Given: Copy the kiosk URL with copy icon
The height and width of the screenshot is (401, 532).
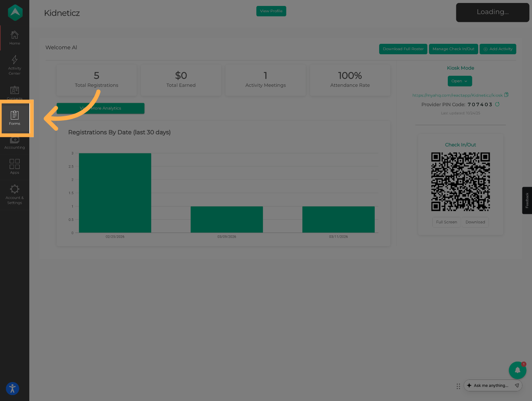Looking at the screenshot, I should point(506,95).
